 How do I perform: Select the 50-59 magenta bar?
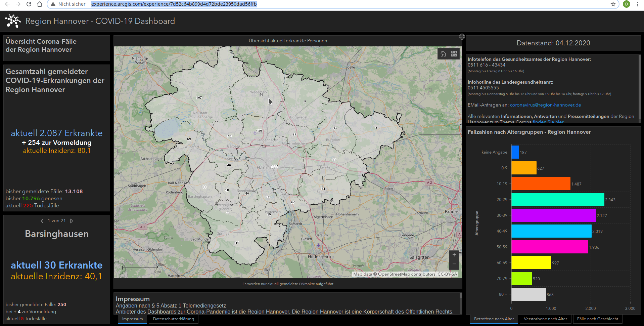click(x=550, y=247)
